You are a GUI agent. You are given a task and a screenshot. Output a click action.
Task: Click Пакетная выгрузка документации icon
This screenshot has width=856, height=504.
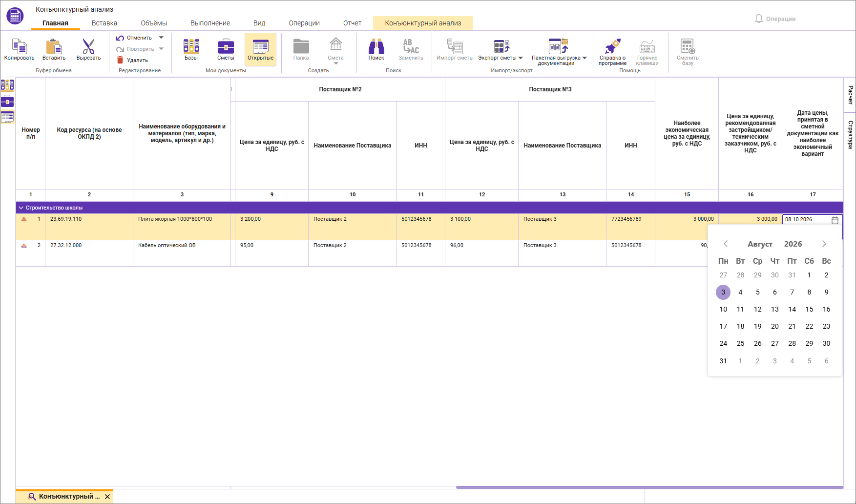point(558,45)
